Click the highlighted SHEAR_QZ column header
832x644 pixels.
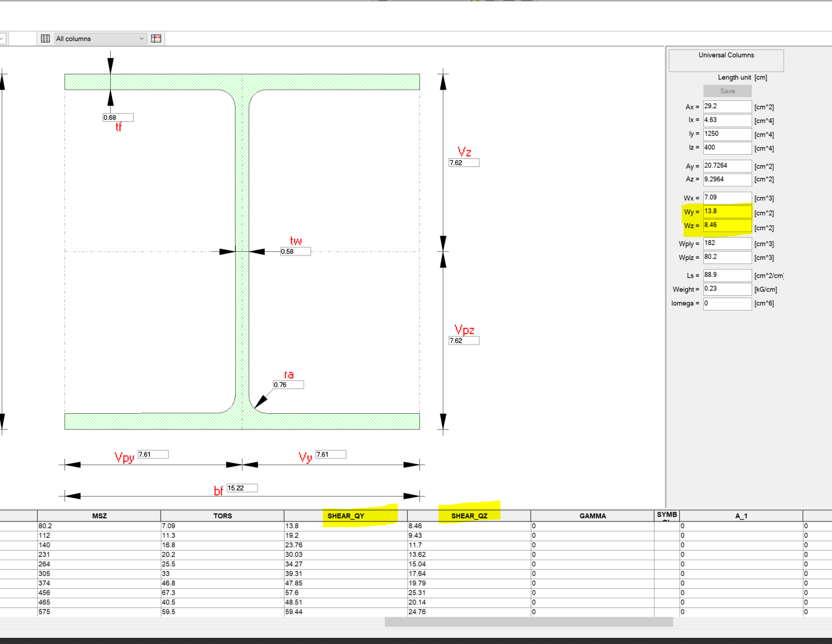[x=469, y=515]
